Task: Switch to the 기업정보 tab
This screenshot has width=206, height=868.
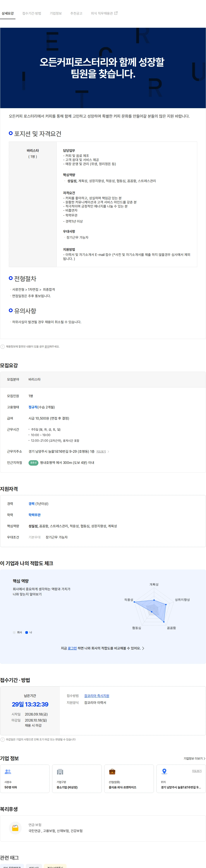Action: [x=56, y=14]
